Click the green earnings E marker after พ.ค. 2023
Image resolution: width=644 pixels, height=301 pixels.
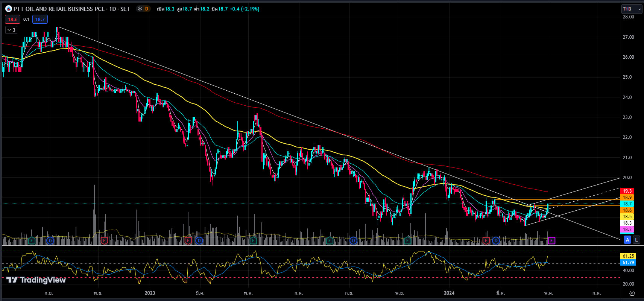(x=253, y=240)
